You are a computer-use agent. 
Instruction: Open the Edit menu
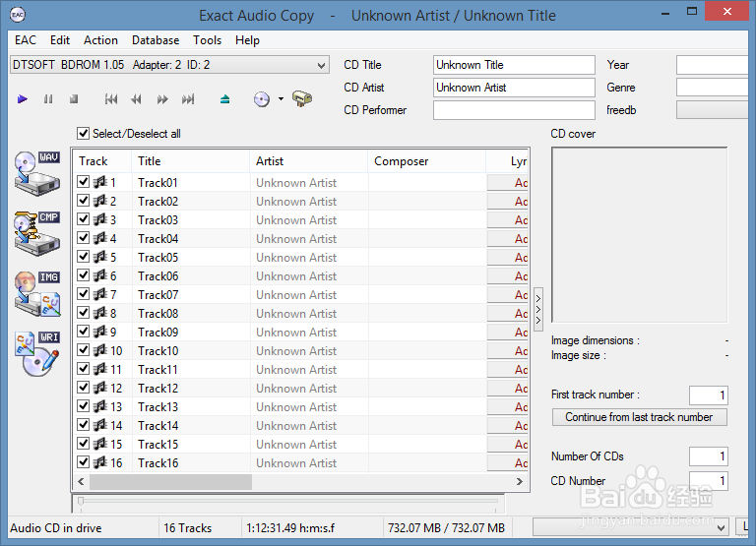coord(60,40)
